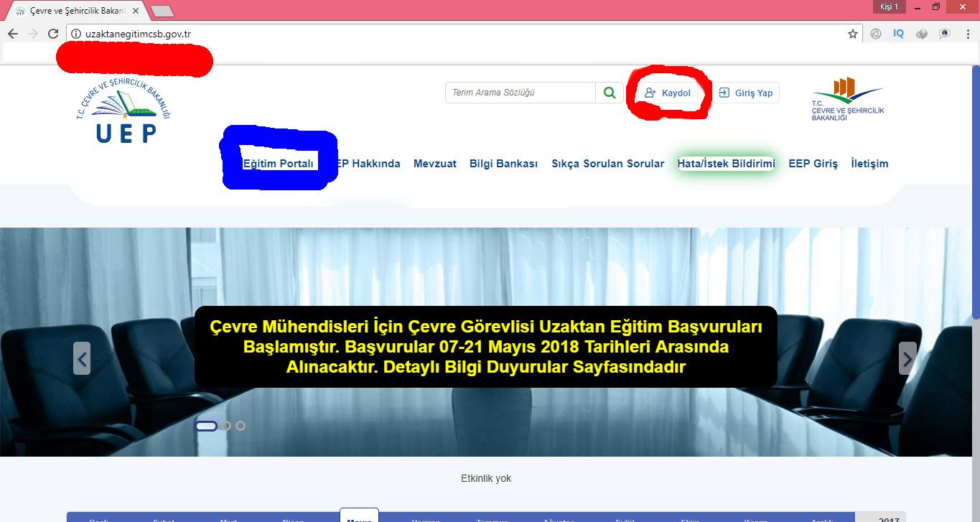View site information icon in address bar
Viewport: 980px width, 522px height.
[x=76, y=34]
